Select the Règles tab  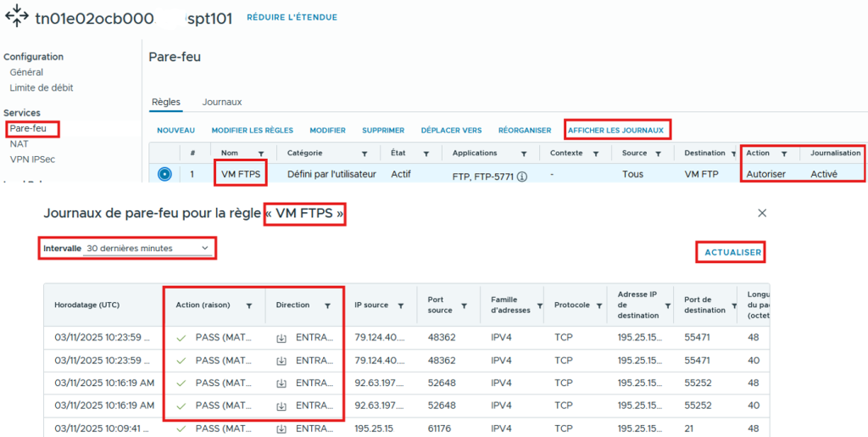(x=165, y=102)
